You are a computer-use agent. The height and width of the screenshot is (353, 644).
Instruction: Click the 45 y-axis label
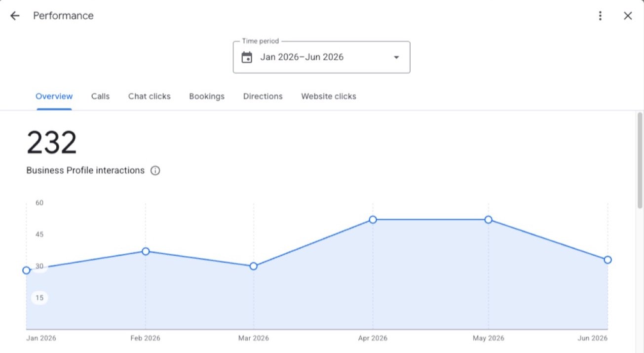tap(40, 234)
